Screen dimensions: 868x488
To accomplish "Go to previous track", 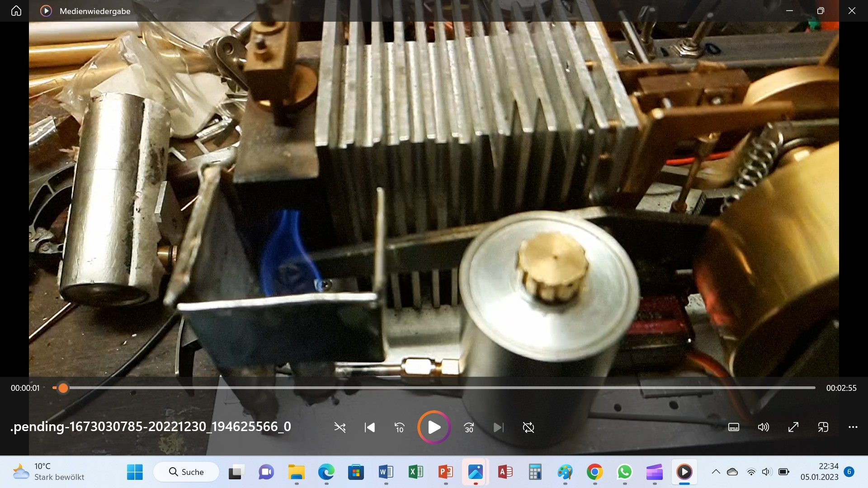I will [370, 427].
